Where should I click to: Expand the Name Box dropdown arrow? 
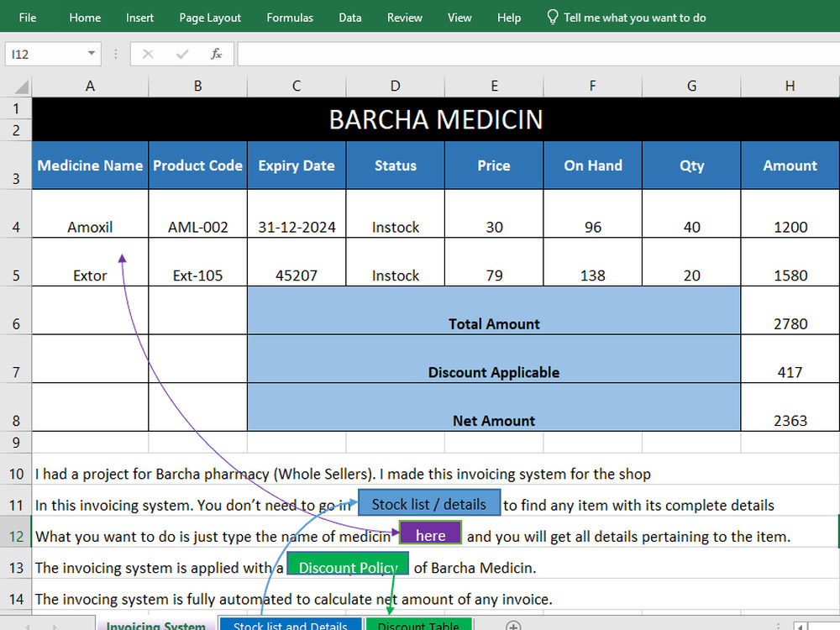click(92, 54)
